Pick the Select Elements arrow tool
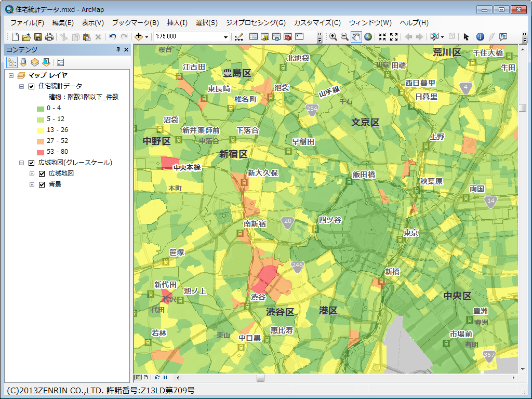The height and width of the screenshot is (399, 532). pyautogui.click(x=466, y=37)
